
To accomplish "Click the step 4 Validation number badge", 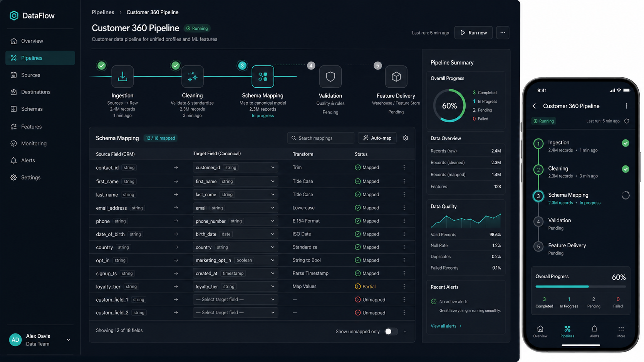I will click(x=311, y=65).
